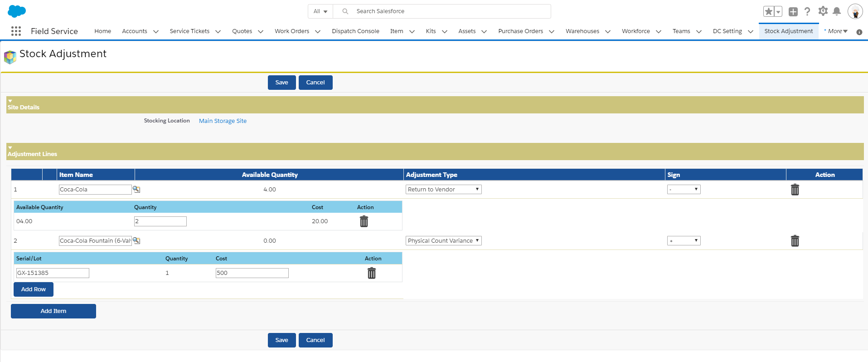Open the All search scope dropdown
Image resolution: width=868 pixels, height=362 pixels.
(320, 11)
